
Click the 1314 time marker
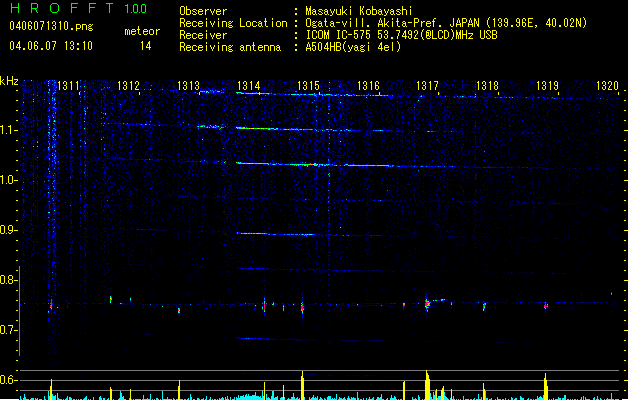(248, 85)
